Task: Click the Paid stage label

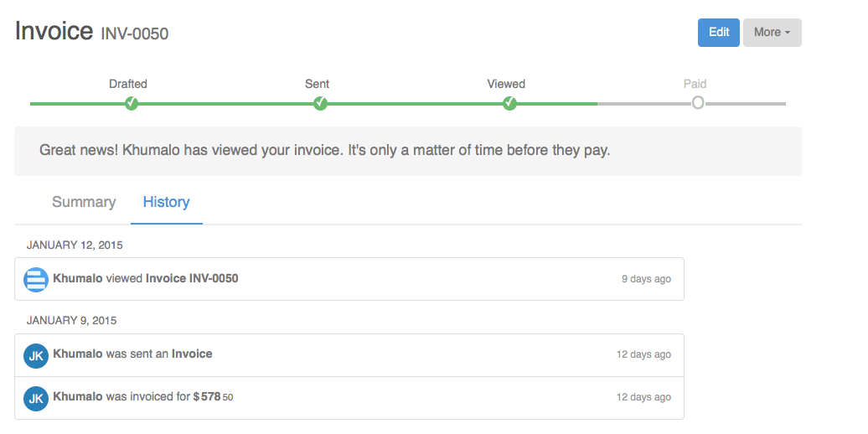Action: click(x=695, y=84)
